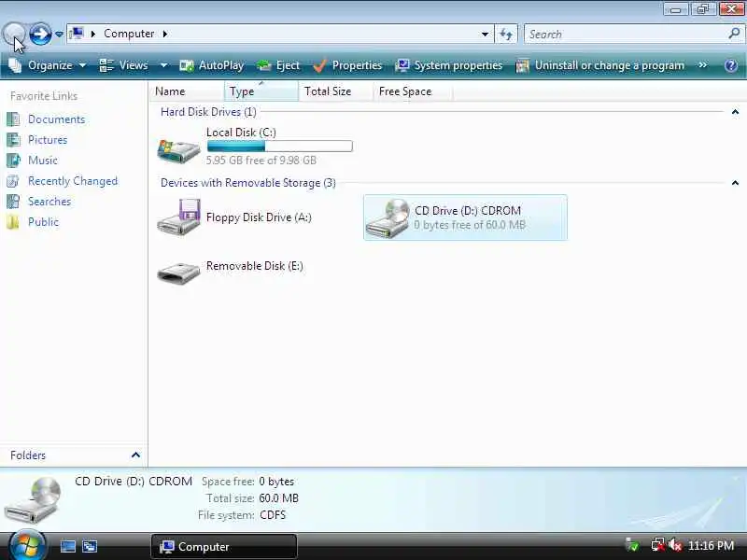Click the Help question mark icon

[x=731, y=65]
